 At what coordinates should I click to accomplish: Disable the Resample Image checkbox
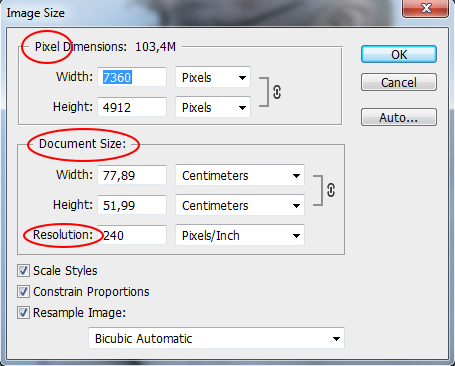pos(23,313)
